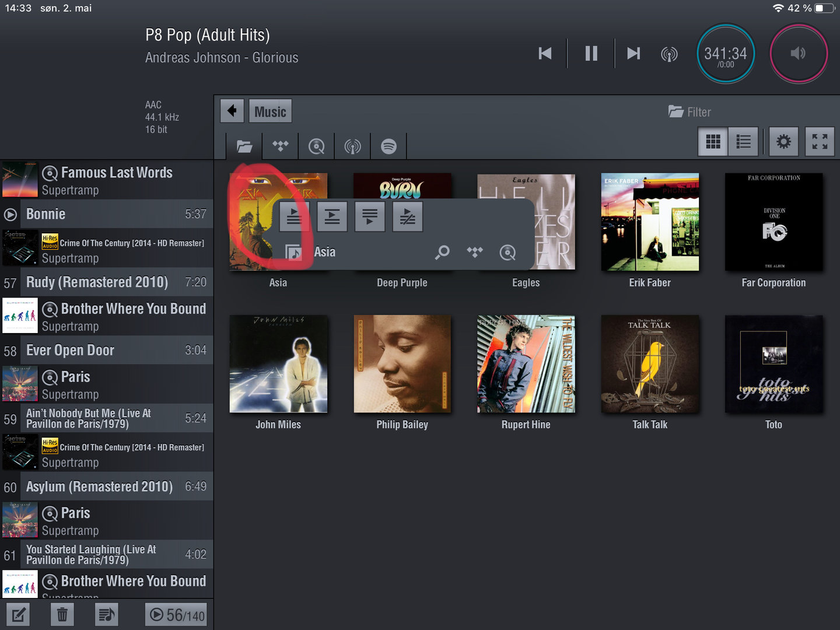Open the Filter option

(x=689, y=112)
